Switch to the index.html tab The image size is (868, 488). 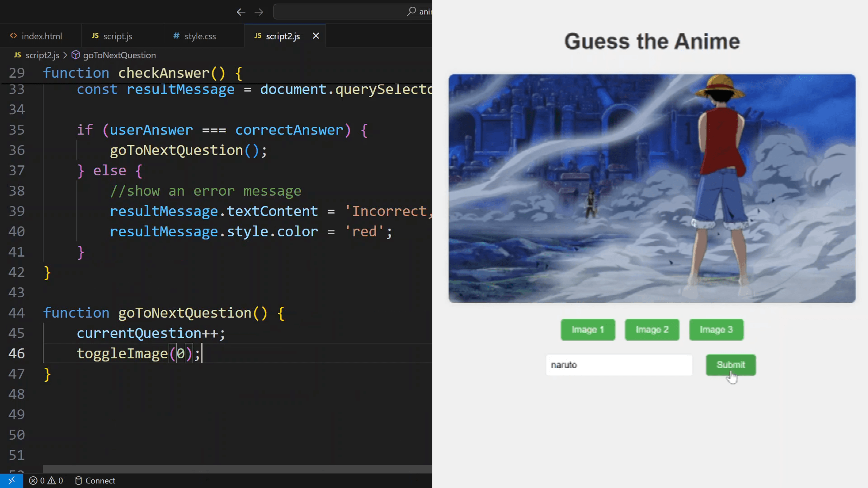pos(41,36)
